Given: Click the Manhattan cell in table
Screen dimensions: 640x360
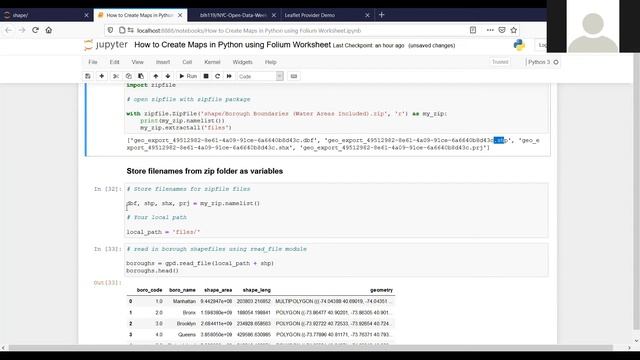Looking at the screenshot, I should click(184, 301).
